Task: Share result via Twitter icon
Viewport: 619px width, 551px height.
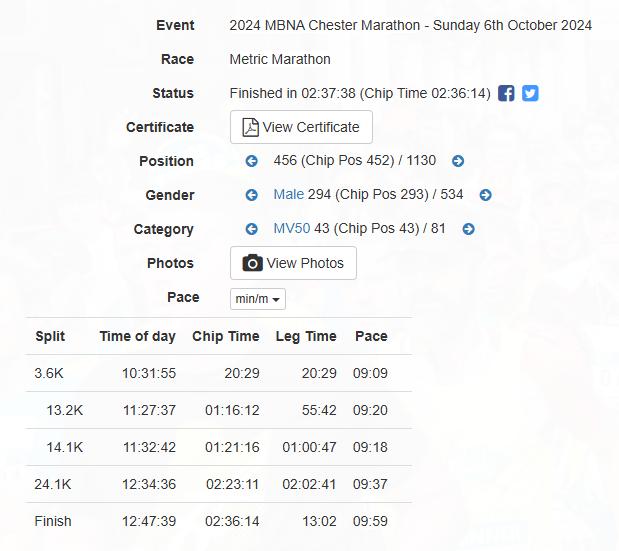Action: tap(530, 94)
